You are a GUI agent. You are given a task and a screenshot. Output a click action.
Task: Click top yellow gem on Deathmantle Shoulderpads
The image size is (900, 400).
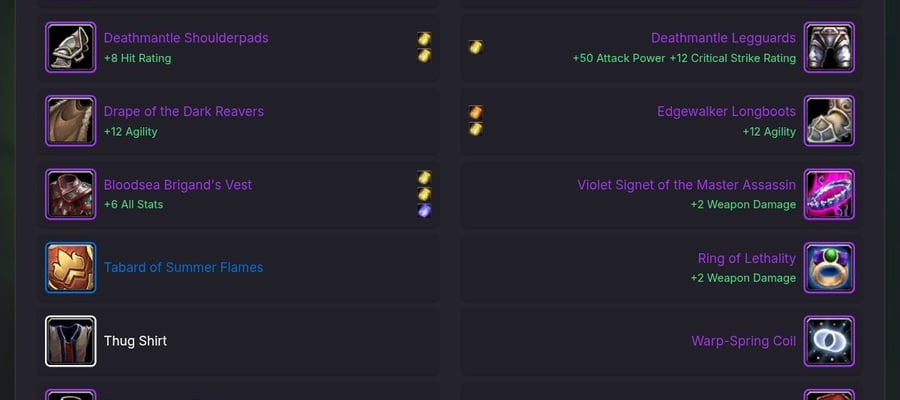(424, 39)
